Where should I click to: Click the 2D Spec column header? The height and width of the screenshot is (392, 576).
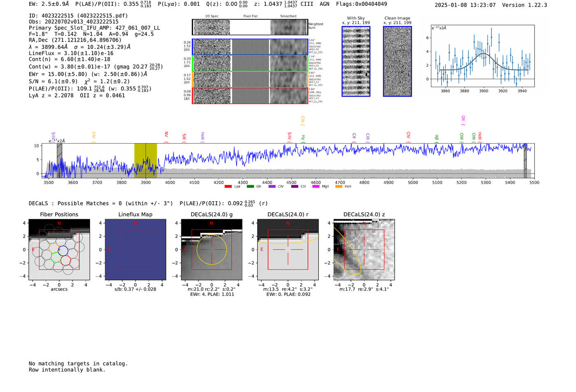pyautogui.click(x=212, y=16)
